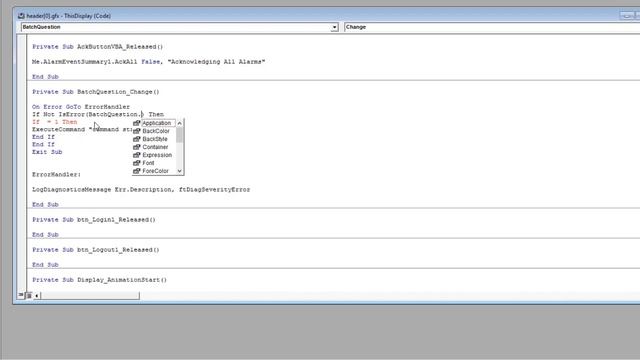Click the 'LogDiagnosticsMessage Err.Description' line

pos(141,189)
